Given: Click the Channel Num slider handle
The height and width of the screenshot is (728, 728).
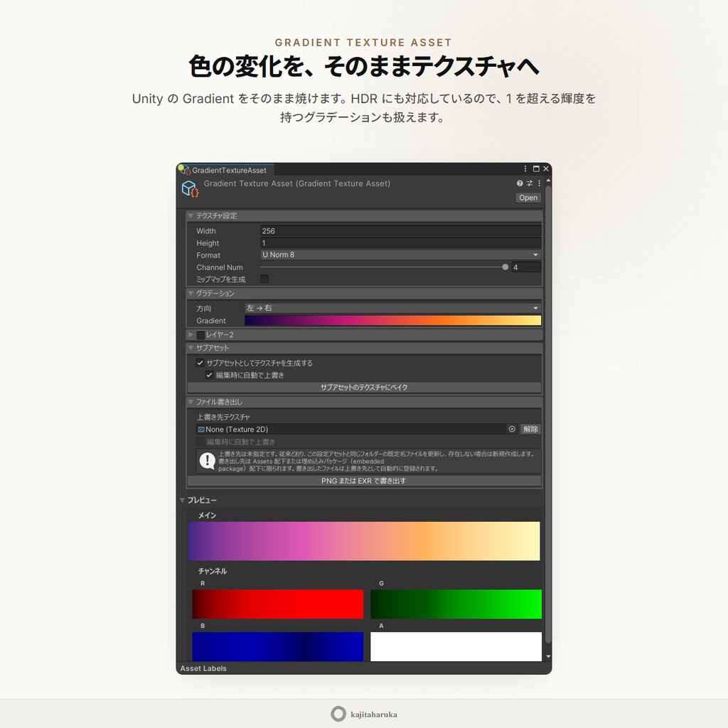Looking at the screenshot, I should (505, 267).
